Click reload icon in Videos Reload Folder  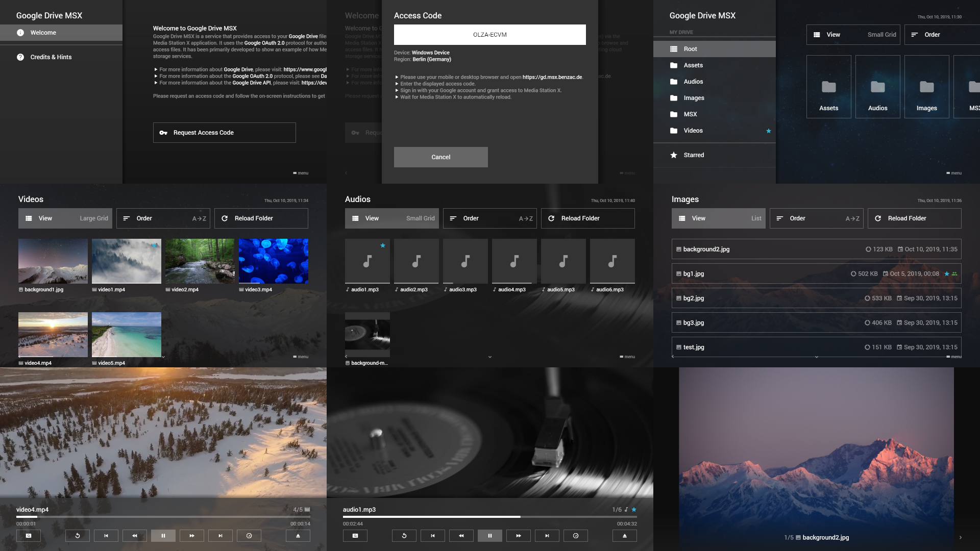pos(225,218)
